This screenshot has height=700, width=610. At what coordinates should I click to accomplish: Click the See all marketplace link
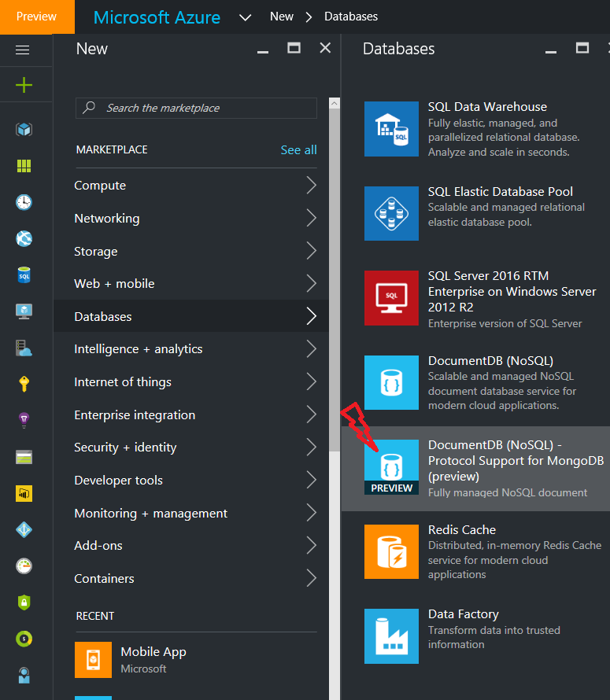point(298,150)
